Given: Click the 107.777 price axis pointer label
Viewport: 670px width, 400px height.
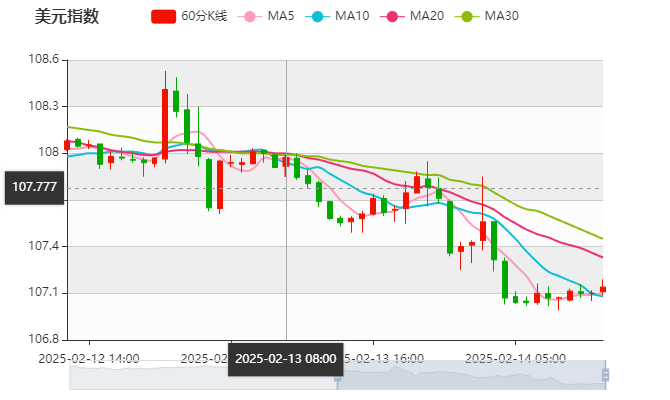Looking at the screenshot, I should [34, 187].
